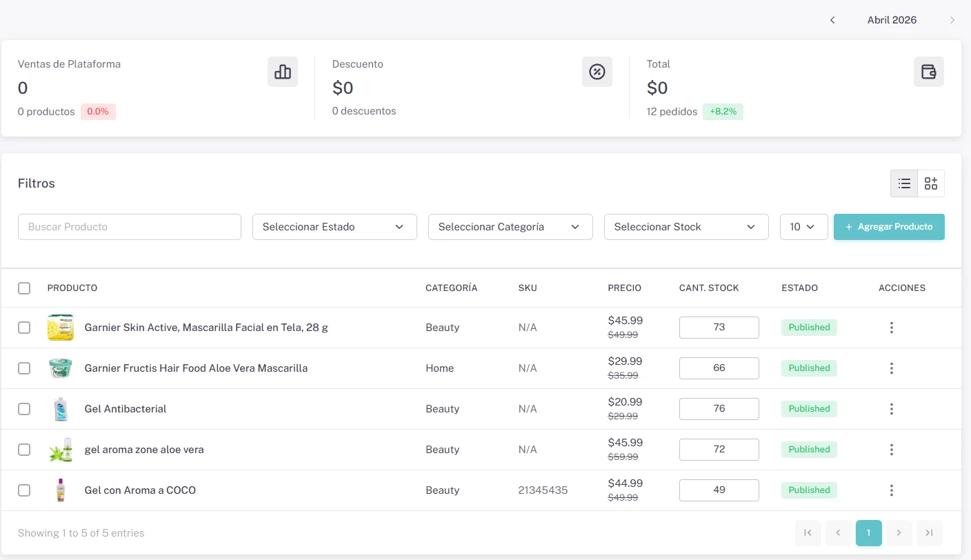The height and width of the screenshot is (560, 971).
Task: Switch to list view layout
Action: [x=904, y=183]
